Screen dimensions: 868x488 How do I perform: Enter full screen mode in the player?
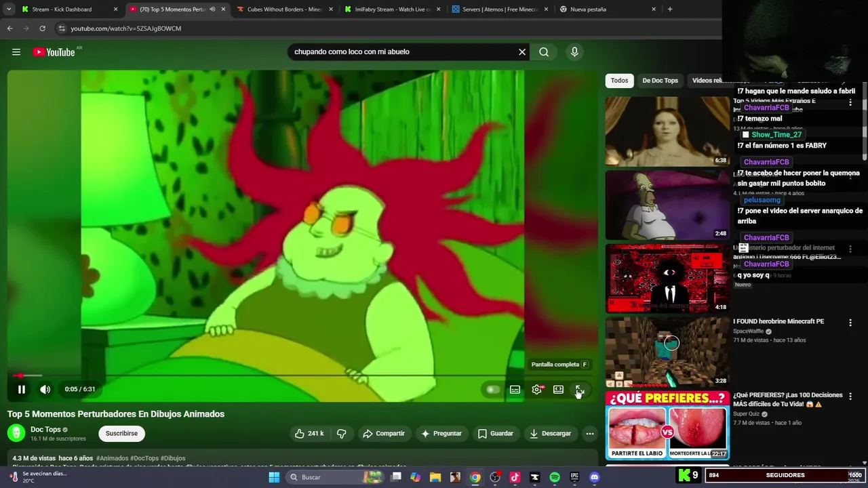point(580,390)
